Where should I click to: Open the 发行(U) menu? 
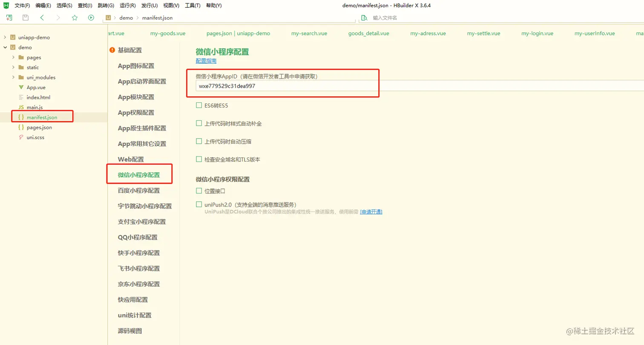[x=149, y=6]
